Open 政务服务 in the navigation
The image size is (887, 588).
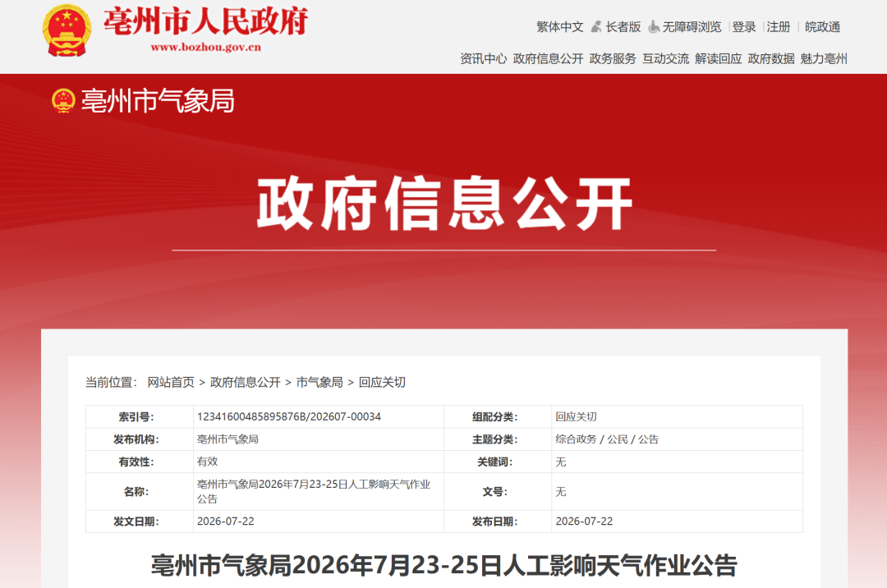click(x=613, y=59)
